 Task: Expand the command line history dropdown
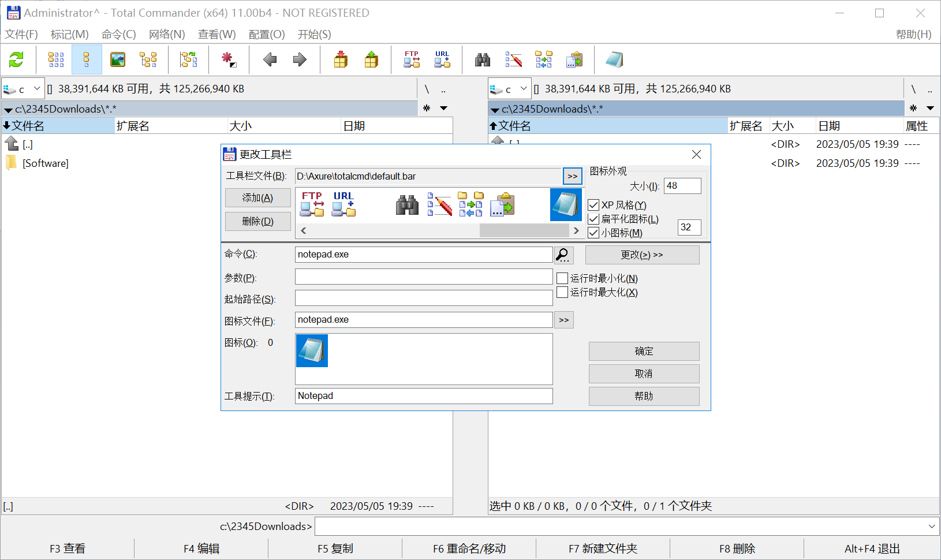(931, 527)
